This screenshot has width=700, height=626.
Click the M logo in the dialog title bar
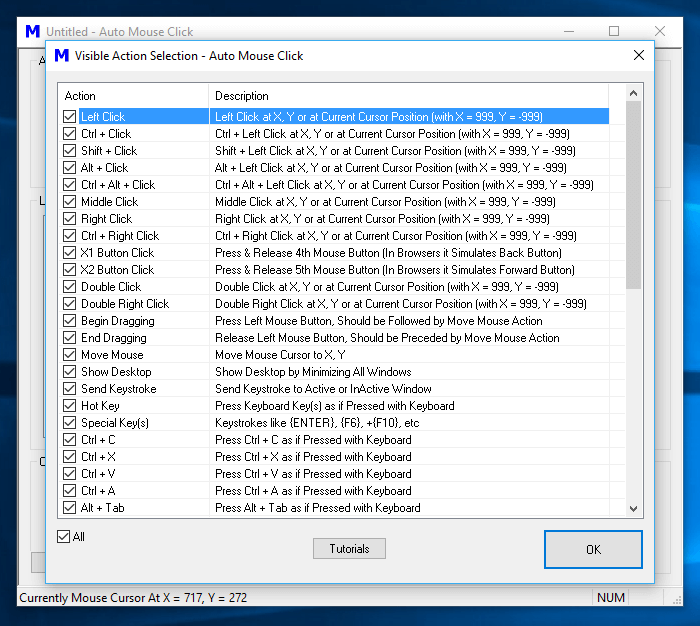(62, 55)
